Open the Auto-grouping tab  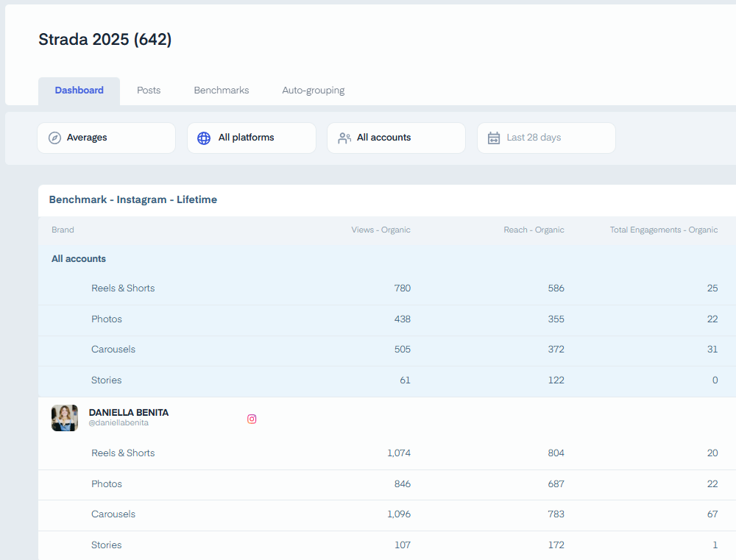pos(313,91)
